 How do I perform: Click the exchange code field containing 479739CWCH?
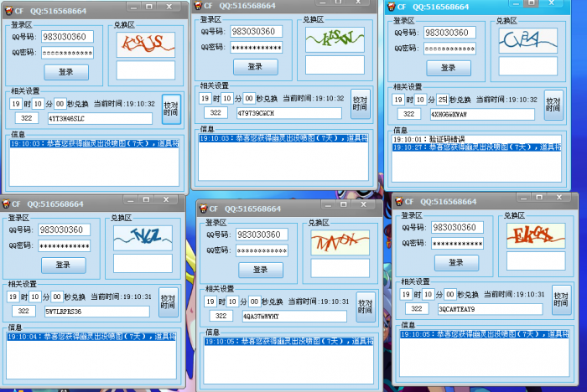click(x=289, y=113)
